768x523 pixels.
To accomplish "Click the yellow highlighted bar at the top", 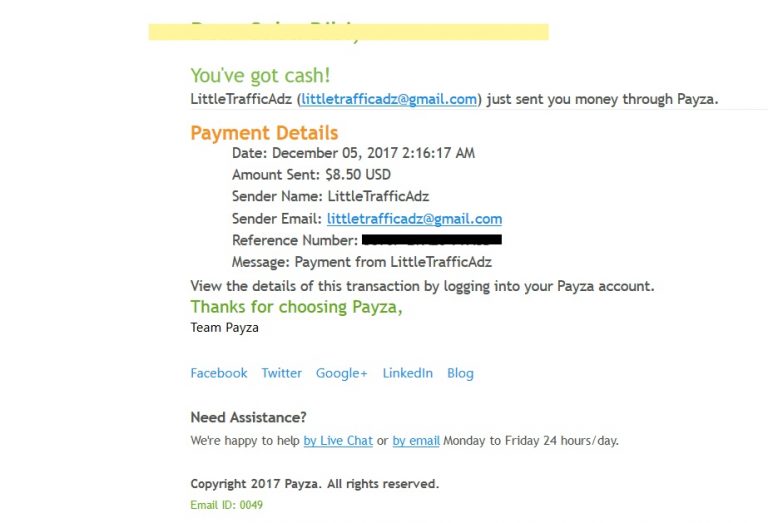I will (x=348, y=32).
